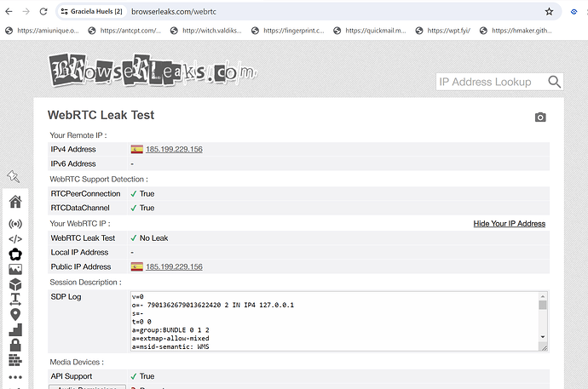The width and height of the screenshot is (588, 389).
Task: Click the Public IP Address link 185.199.229.156
Action: [x=174, y=267]
